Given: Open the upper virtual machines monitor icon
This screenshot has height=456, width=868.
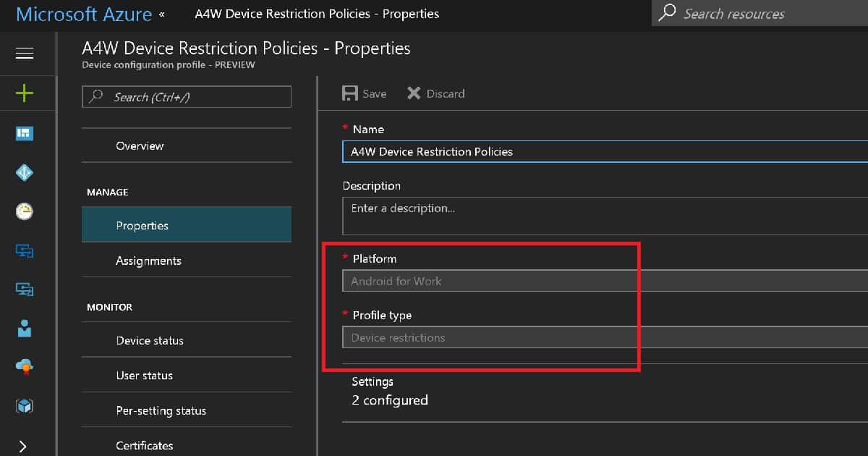Looking at the screenshot, I should coord(25,251).
